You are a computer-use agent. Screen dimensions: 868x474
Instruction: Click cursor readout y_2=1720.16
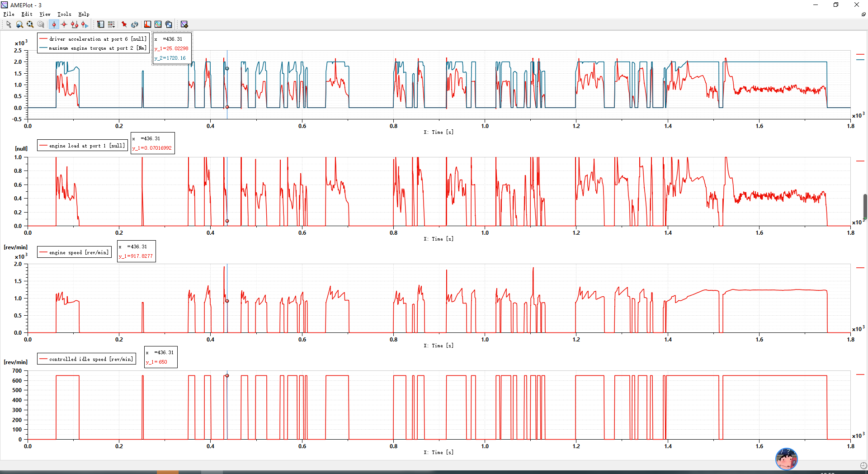(170, 58)
